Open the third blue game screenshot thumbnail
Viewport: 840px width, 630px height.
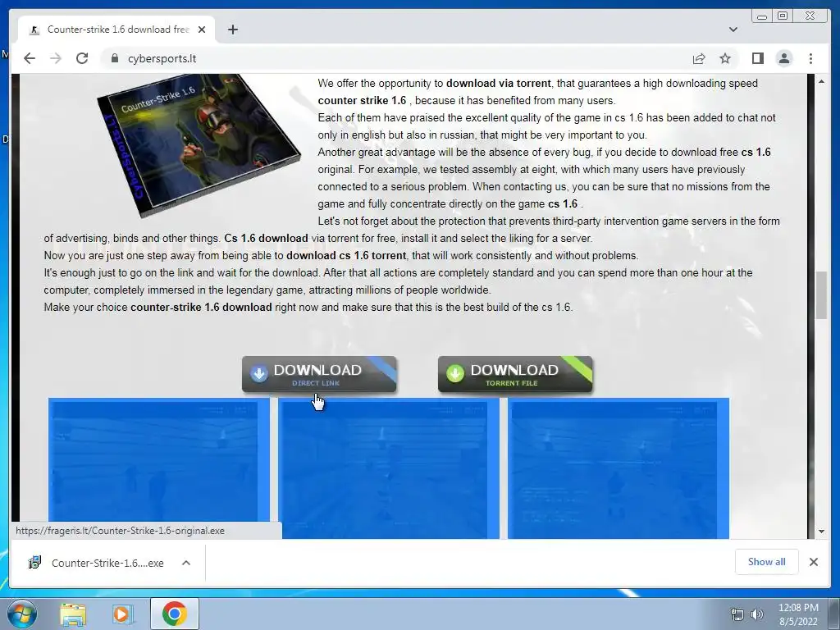coord(619,467)
